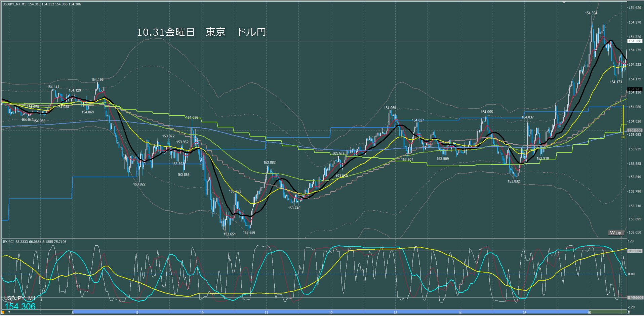
Task: Click the 153.832 swing low label
Action: point(514,181)
